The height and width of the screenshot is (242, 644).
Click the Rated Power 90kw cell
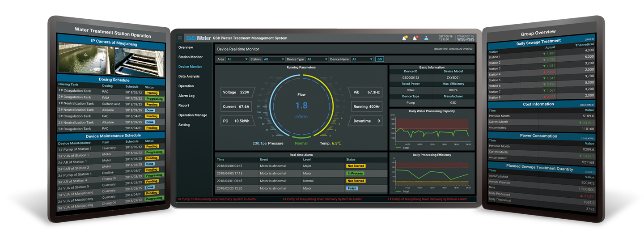click(x=411, y=90)
